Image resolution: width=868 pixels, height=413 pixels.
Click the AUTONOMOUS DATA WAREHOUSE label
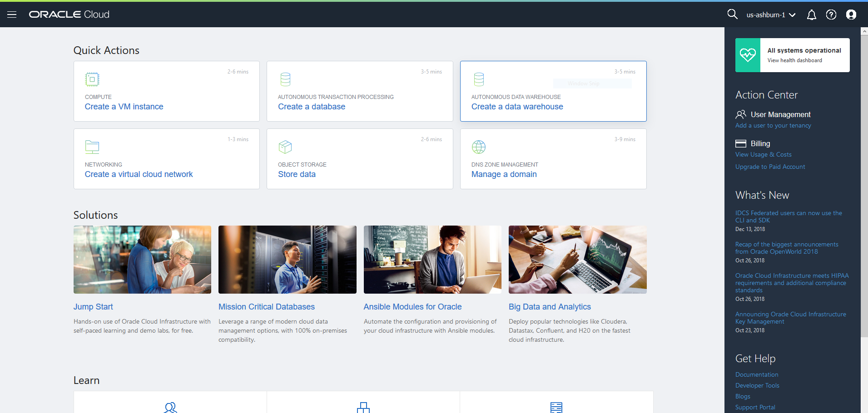(x=516, y=97)
